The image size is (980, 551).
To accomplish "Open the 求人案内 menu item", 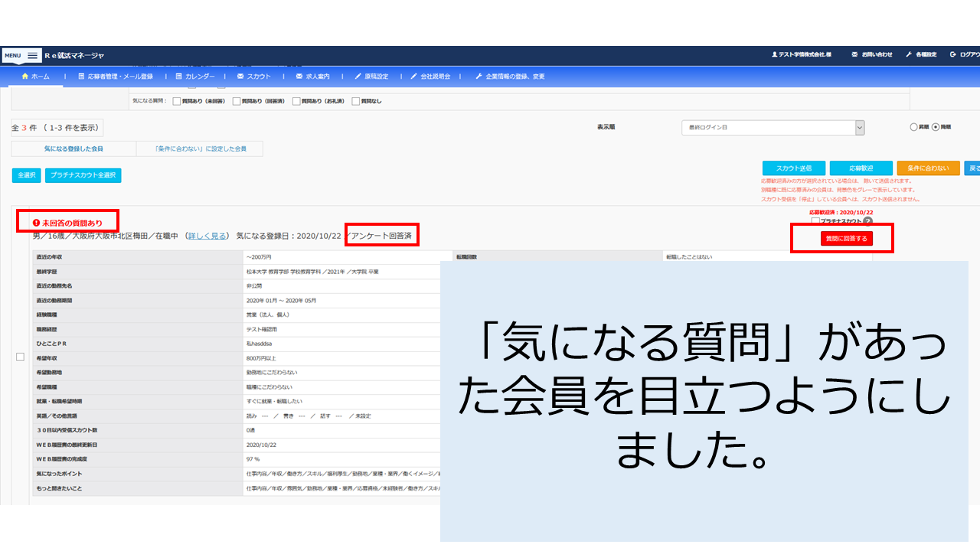I will (x=312, y=77).
